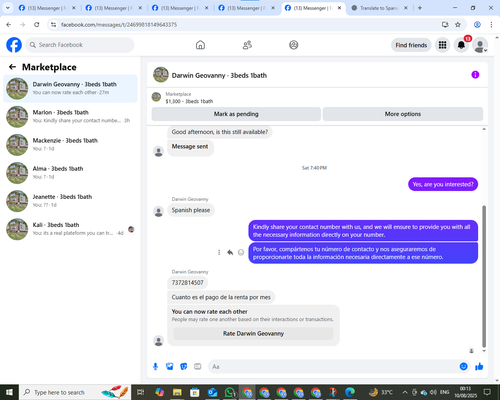The width and height of the screenshot is (500, 400).
Task: Click the Find friends button
Action: click(411, 45)
